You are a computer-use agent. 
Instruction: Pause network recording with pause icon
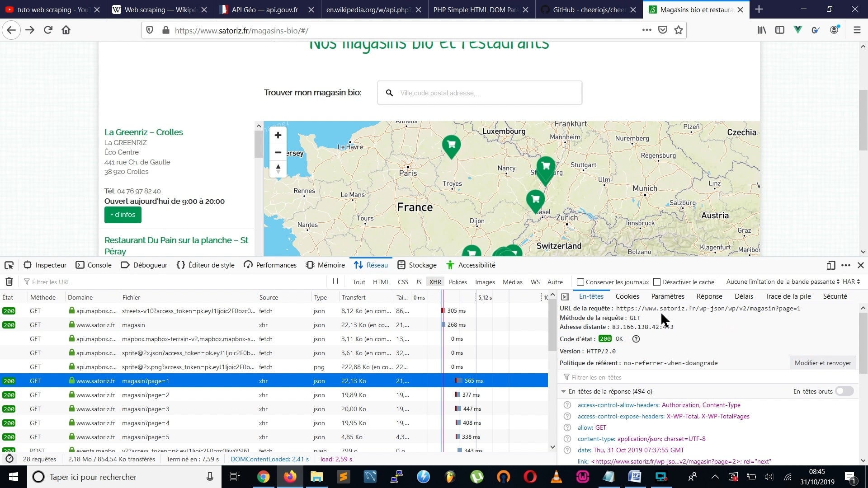click(335, 281)
